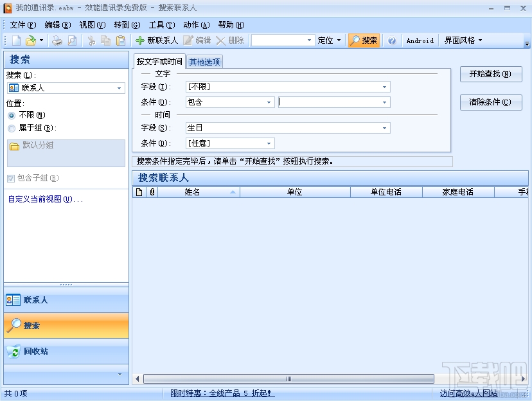
Task: Click the 限时特惠 promotion link
Action: [x=222, y=393]
